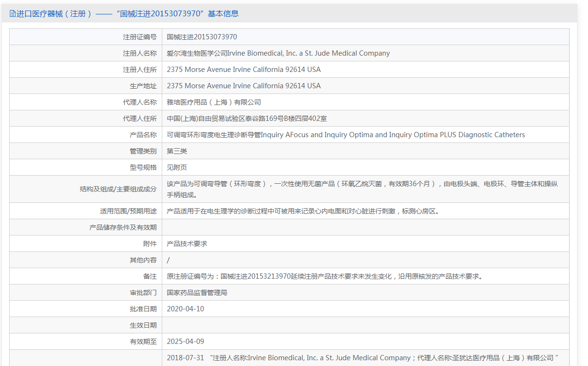Image resolution: width=588 pixels, height=366 pixels.
Task: Click the 产品名称 label
Action: [x=143, y=135]
